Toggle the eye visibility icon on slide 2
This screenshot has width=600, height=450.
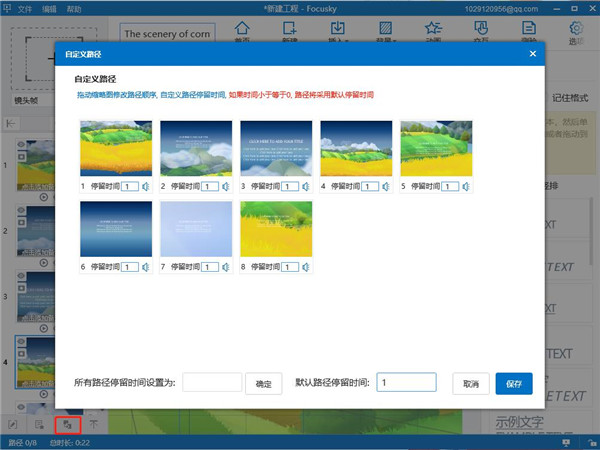pyautogui.click(x=21, y=210)
